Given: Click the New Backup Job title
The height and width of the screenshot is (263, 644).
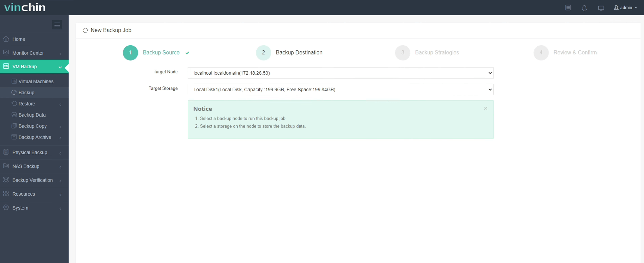Looking at the screenshot, I should coord(111,30).
